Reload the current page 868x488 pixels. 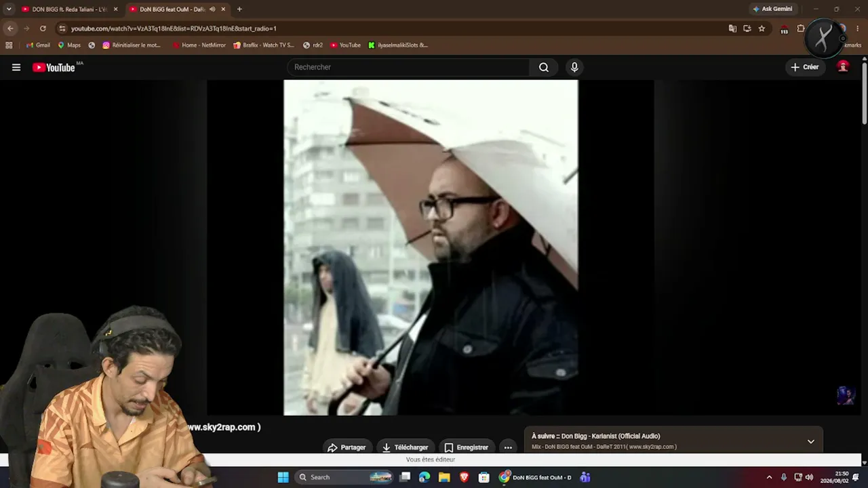43,28
